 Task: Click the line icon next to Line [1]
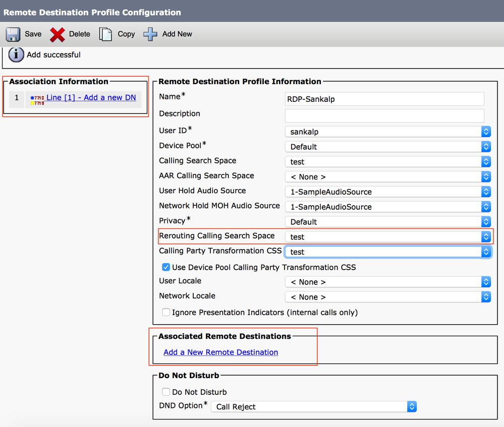[37, 100]
